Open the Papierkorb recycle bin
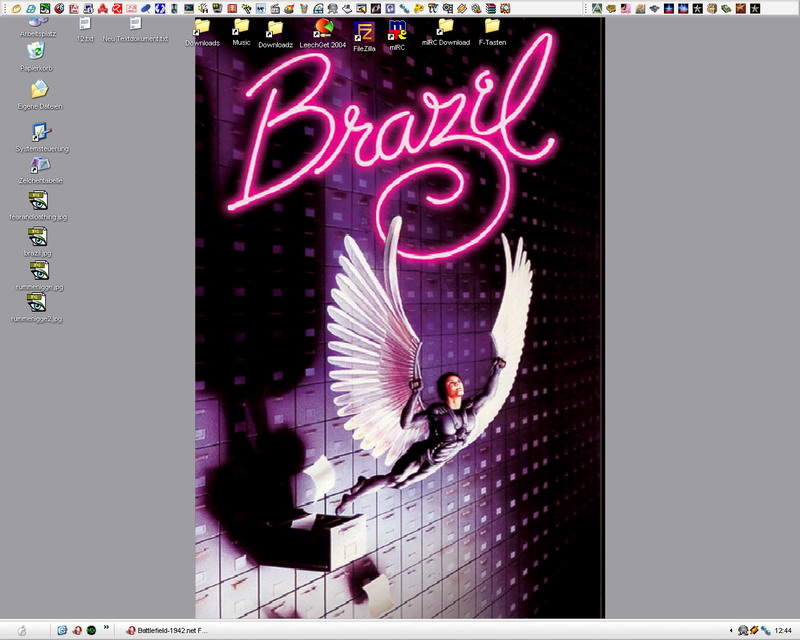 click(x=36, y=57)
